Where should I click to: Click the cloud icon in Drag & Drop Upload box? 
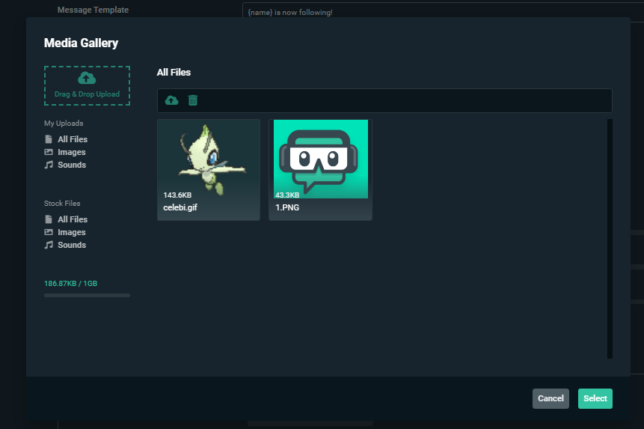(87, 78)
